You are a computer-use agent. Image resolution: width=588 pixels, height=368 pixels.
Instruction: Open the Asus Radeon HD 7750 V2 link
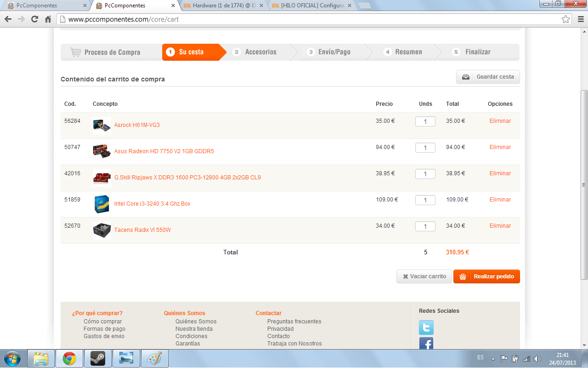pyautogui.click(x=164, y=151)
